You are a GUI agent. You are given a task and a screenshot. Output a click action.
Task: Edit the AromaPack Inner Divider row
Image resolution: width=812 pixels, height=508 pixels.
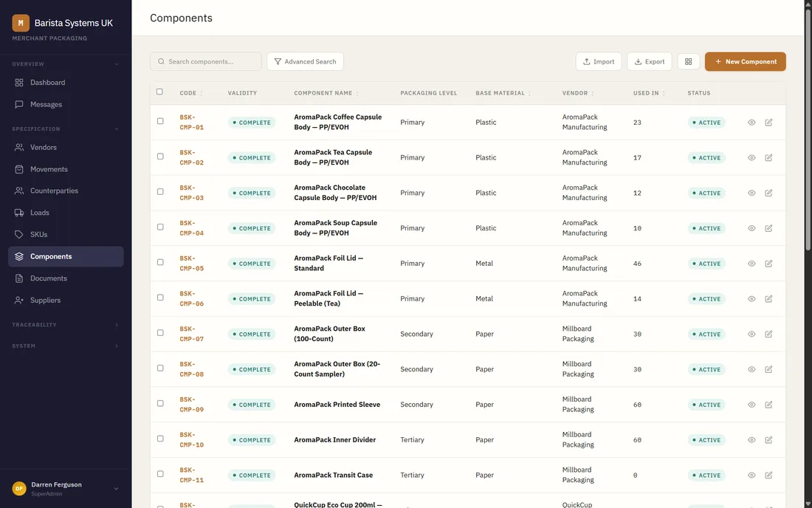(768, 439)
